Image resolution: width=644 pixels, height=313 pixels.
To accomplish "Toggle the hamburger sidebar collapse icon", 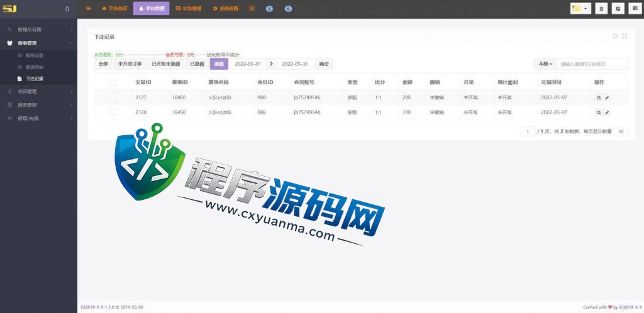I will pos(88,8).
